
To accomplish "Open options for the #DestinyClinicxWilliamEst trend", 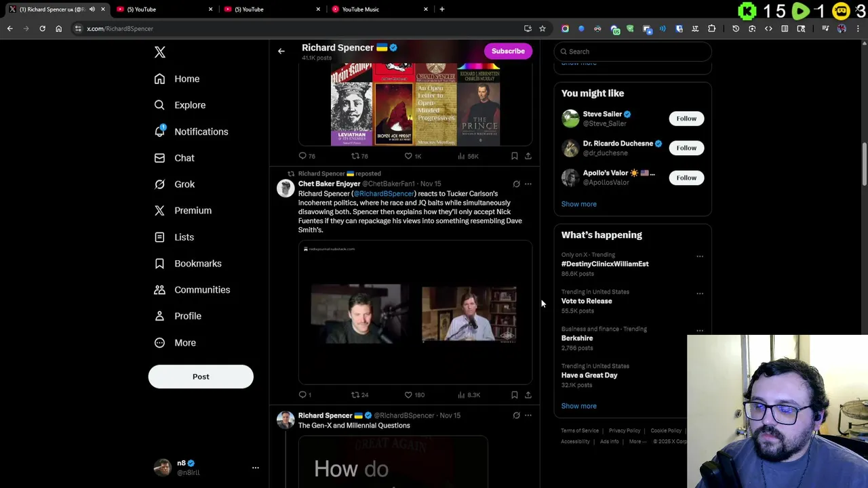I will pyautogui.click(x=700, y=256).
